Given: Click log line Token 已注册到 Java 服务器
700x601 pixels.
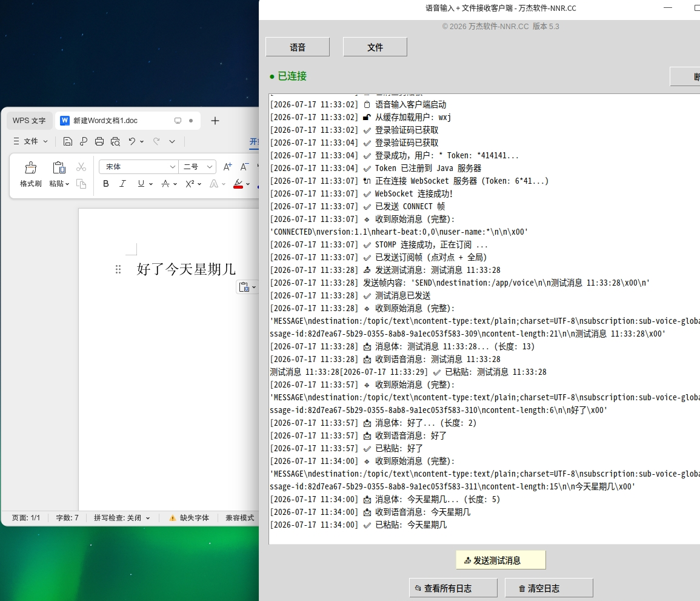Looking at the screenshot, I should (375, 169).
